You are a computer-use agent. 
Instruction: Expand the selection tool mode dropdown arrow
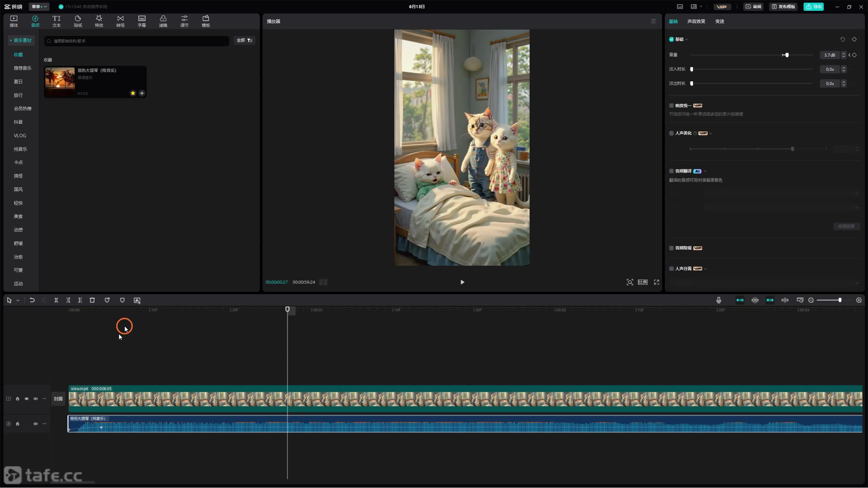click(x=18, y=300)
